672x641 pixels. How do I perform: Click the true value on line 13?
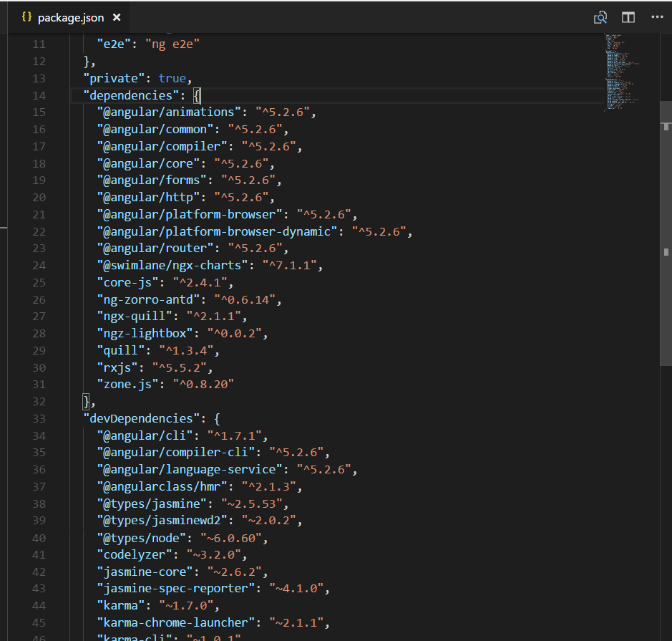[172, 79]
